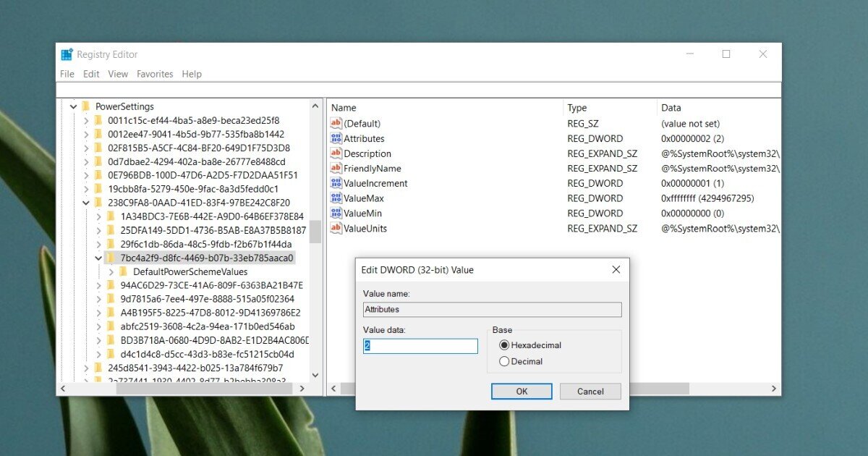The height and width of the screenshot is (456, 868).
Task: Click the folder icon for 94AC6D29-73CE key
Action: pyautogui.click(x=111, y=285)
